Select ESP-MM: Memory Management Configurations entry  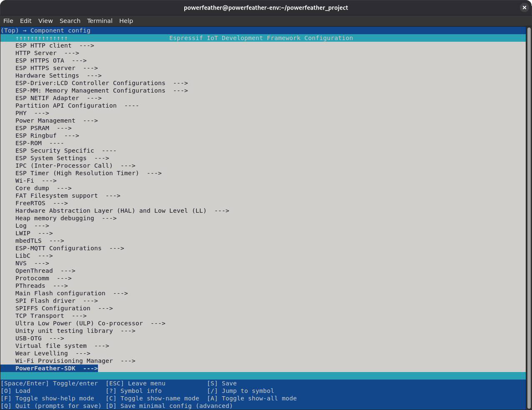(x=102, y=91)
